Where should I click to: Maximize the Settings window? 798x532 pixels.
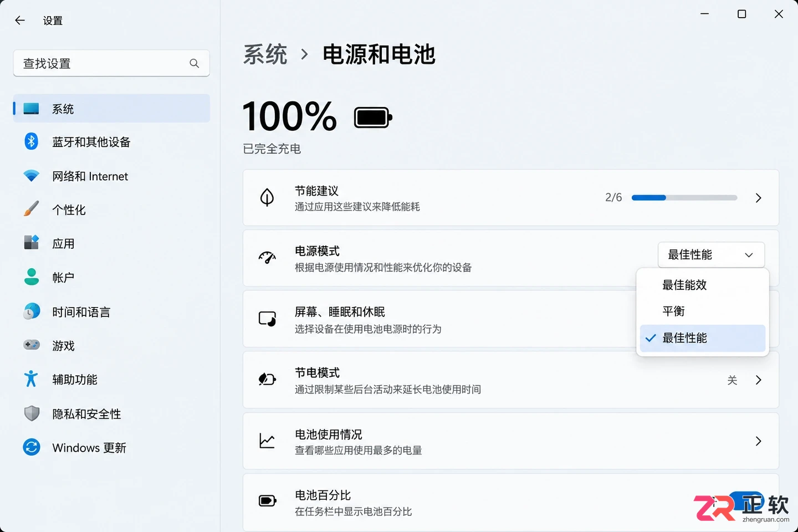[741, 14]
